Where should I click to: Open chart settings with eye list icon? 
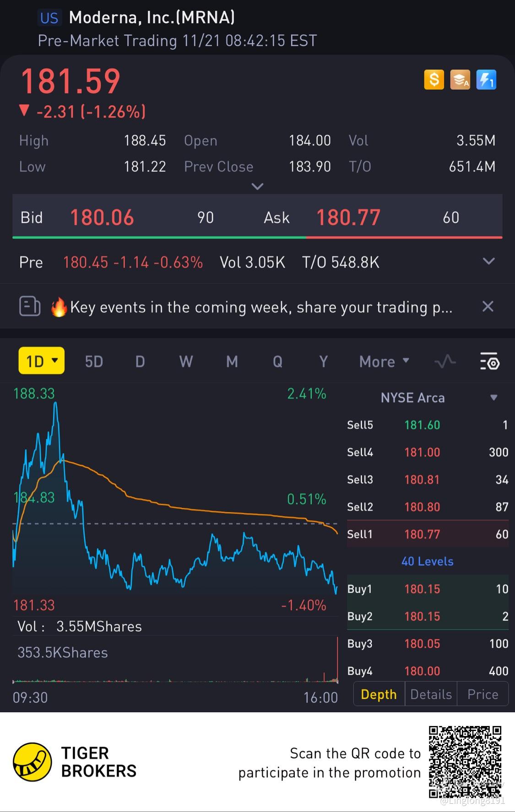coord(490,362)
